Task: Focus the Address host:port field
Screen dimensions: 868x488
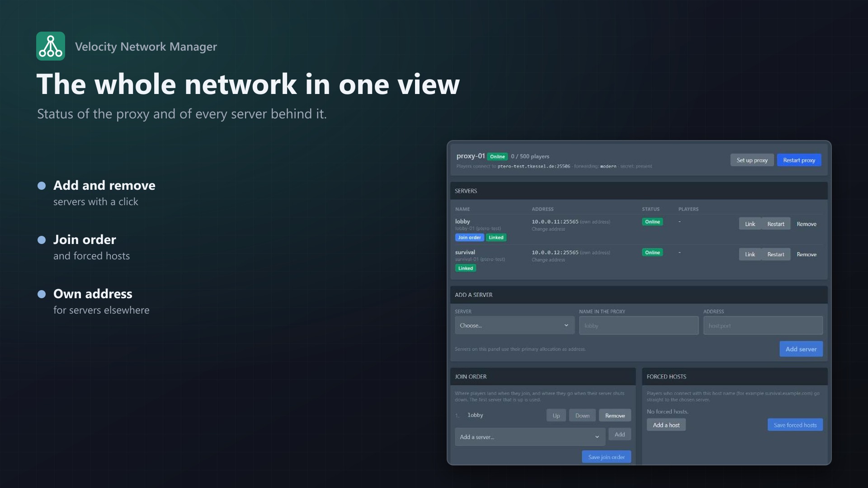Action: [763, 325]
